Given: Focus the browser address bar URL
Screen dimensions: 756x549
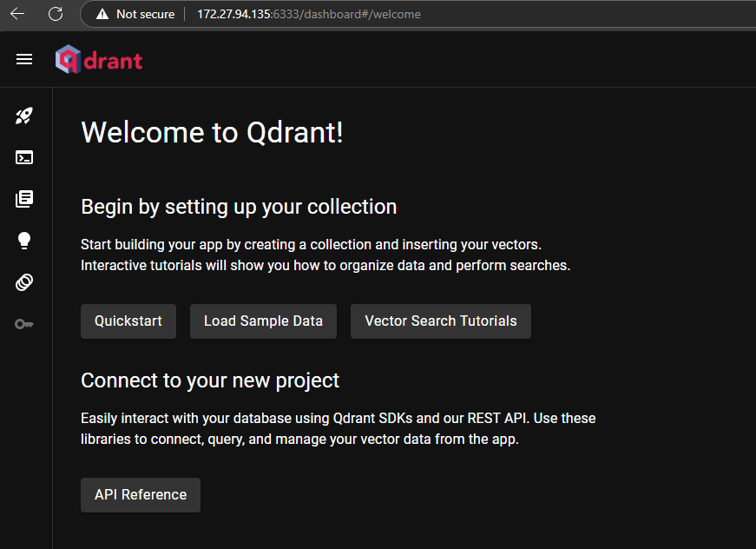Looking at the screenshot, I should pyautogui.click(x=309, y=14).
